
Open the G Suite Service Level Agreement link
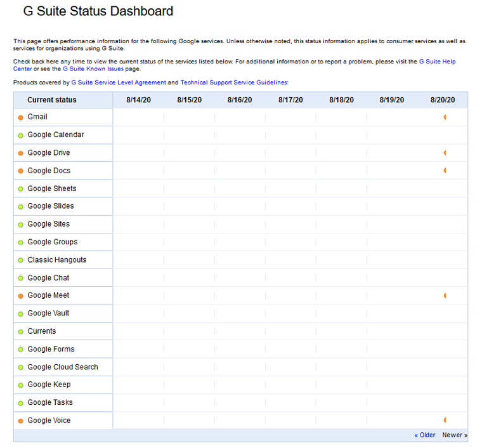click(119, 82)
